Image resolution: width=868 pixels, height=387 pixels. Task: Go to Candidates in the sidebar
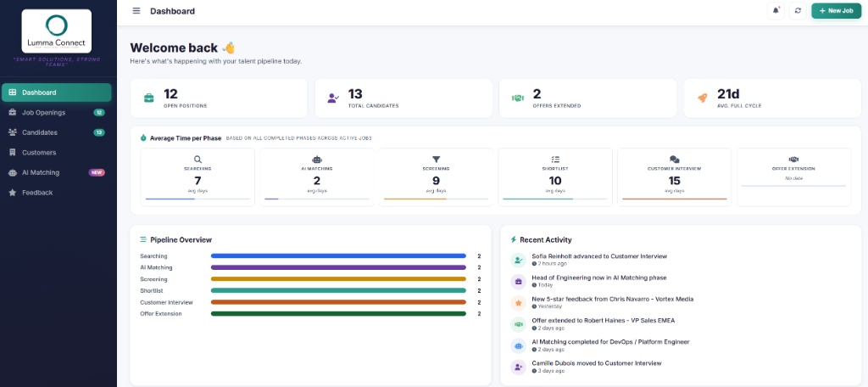[x=57, y=132]
